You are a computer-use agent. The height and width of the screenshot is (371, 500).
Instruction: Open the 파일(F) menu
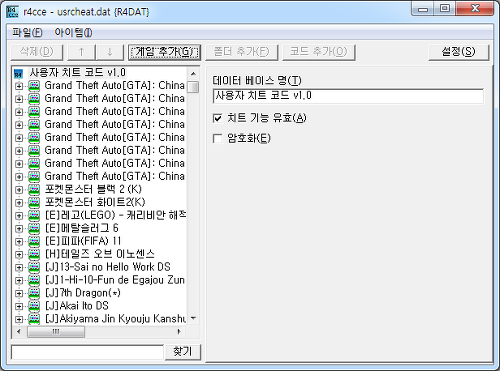click(x=27, y=32)
